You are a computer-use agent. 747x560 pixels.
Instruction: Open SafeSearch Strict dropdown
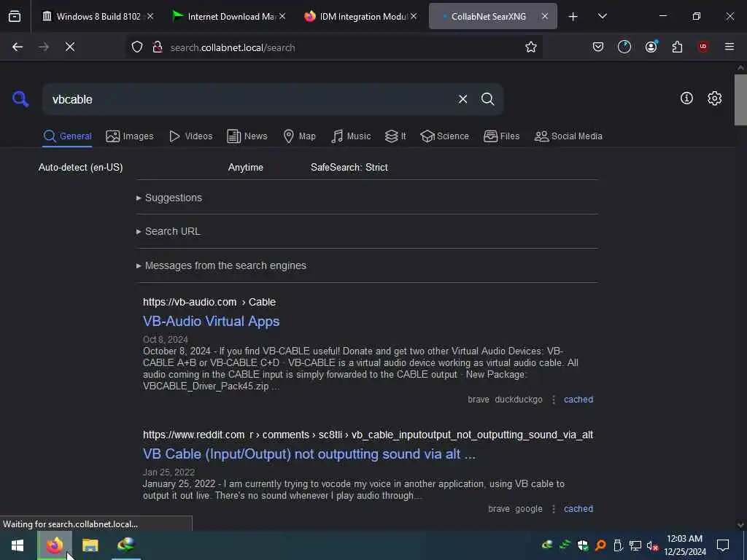tap(349, 167)
